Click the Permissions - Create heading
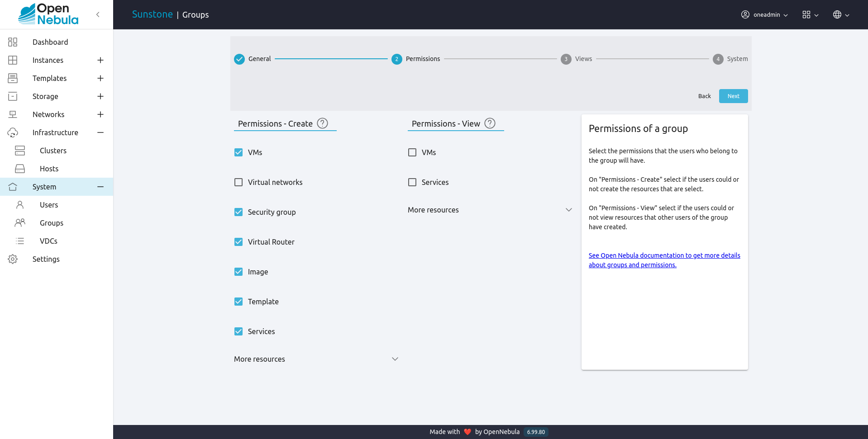Viewport: 868px width, 439px height. 275,123
